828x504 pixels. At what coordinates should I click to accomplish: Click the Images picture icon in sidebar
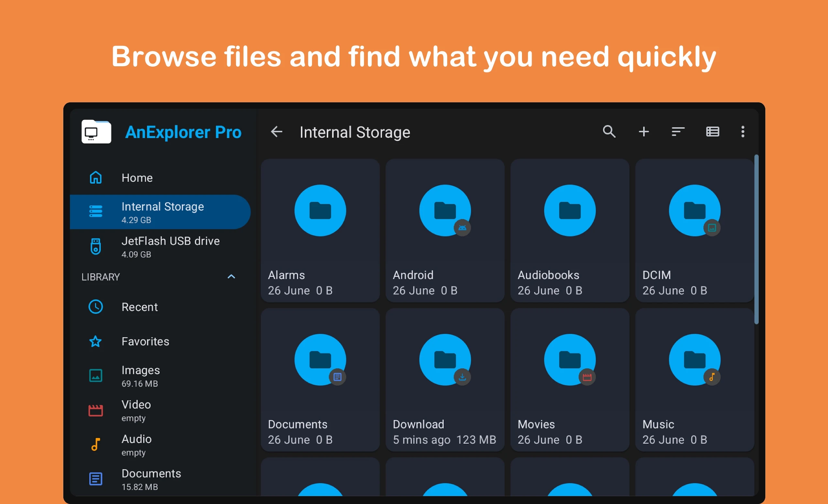[95, 376]
